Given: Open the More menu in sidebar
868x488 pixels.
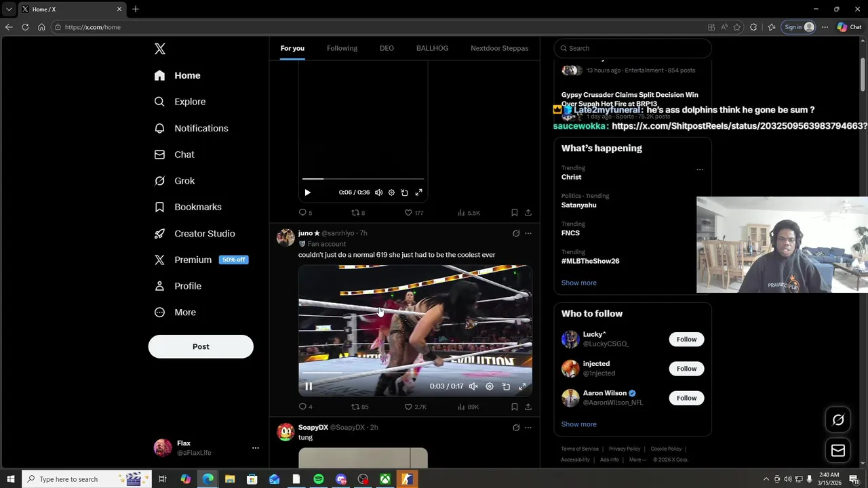Looking at the screenshot, I should (175, 312).
